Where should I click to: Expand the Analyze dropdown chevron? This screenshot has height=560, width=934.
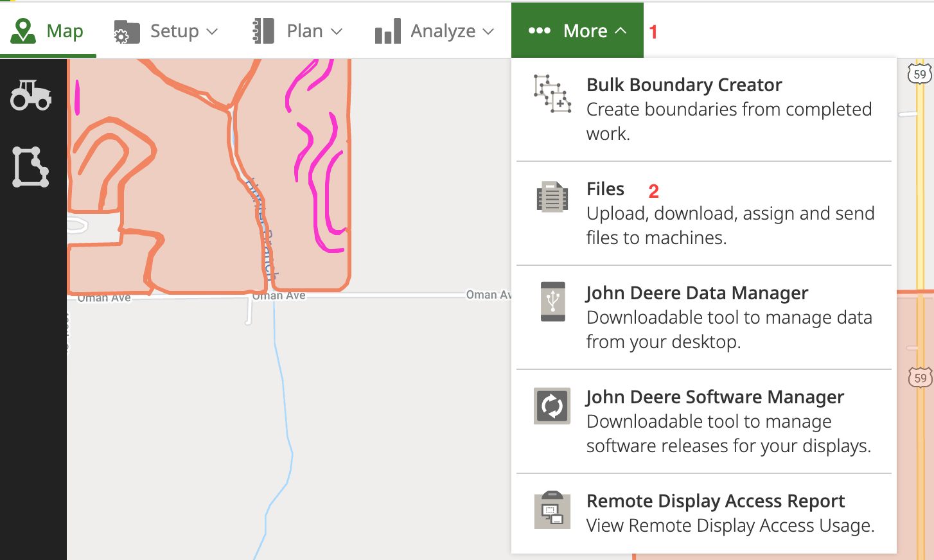[x=488, y=31]
